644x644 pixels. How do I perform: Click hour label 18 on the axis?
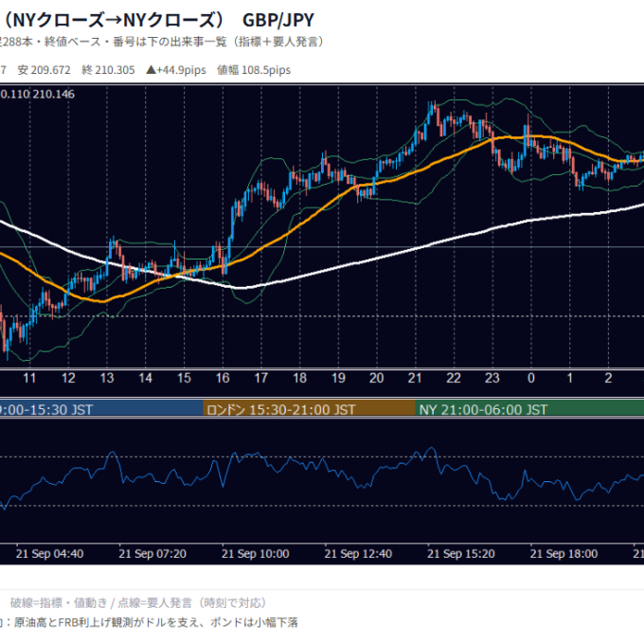[300, 378]
